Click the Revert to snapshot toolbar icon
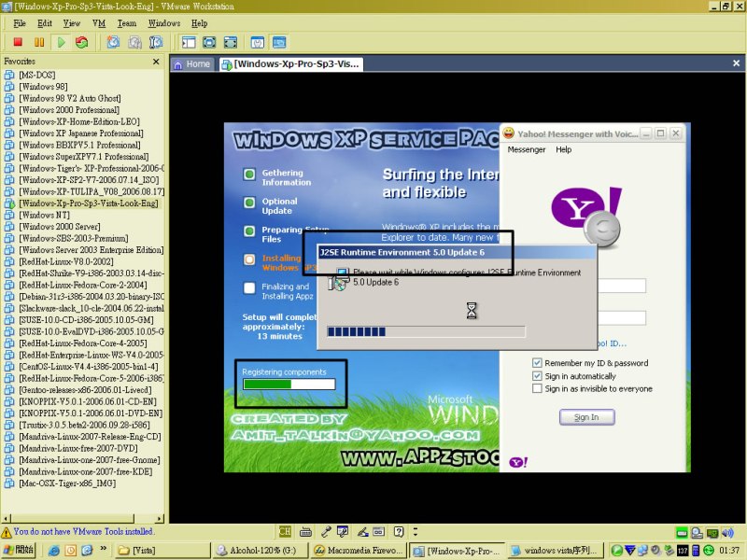Image resolution: width=747 pixels, height=560 pixels. point(134,42)
